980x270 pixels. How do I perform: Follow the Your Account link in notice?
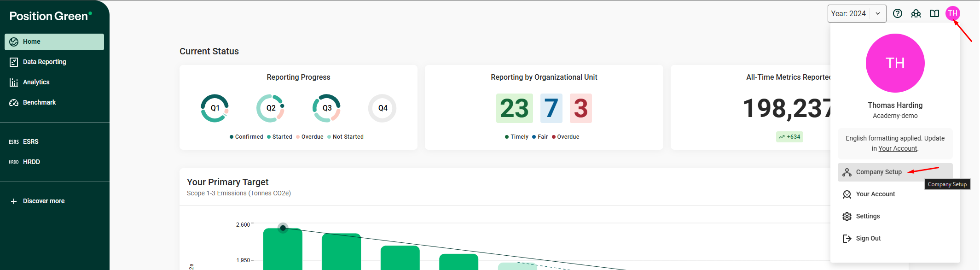[898, 148]
